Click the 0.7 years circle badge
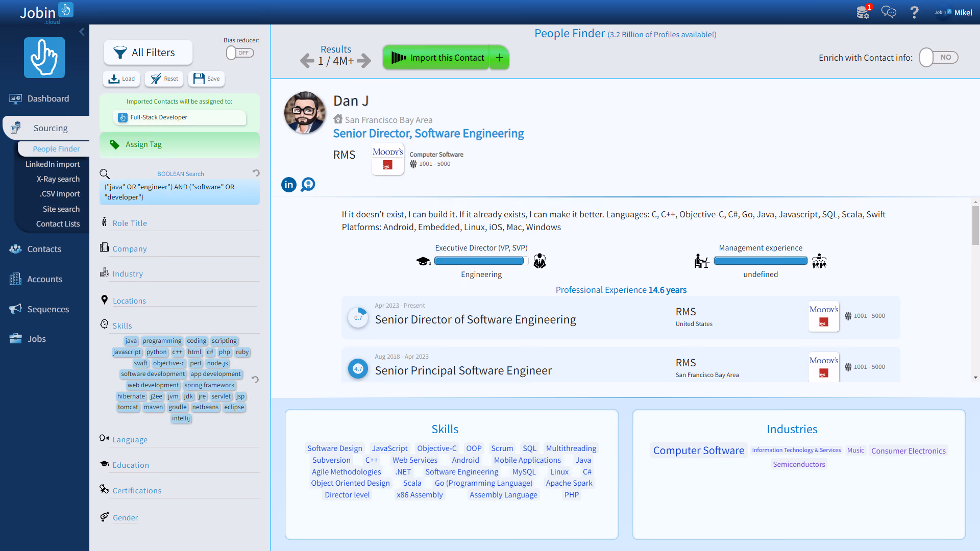Screen dimensions: 980x551 (358, 317)
